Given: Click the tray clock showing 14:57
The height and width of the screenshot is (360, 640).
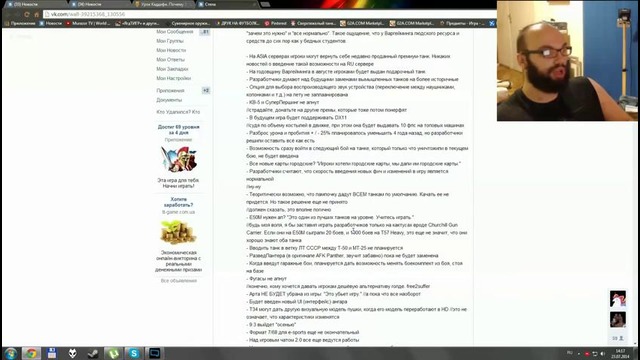Looking at the screenshot, I should 620,353.
